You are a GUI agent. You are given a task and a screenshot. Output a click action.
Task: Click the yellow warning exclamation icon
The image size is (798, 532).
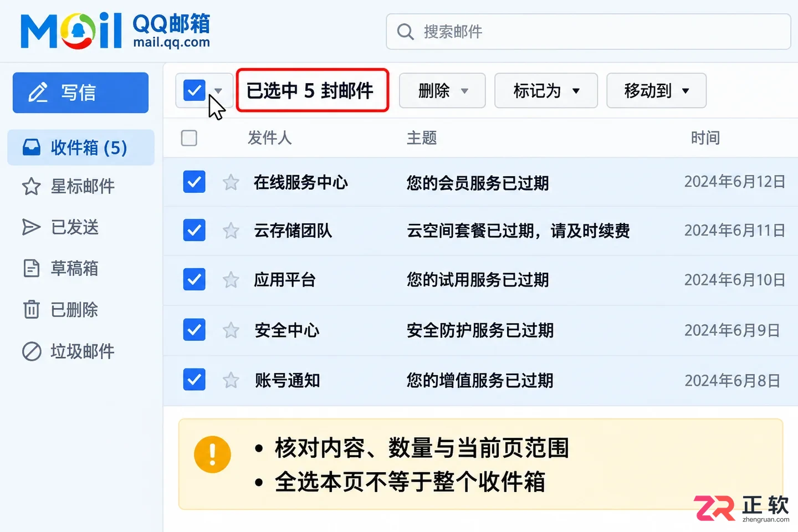[x=212, y=454]
